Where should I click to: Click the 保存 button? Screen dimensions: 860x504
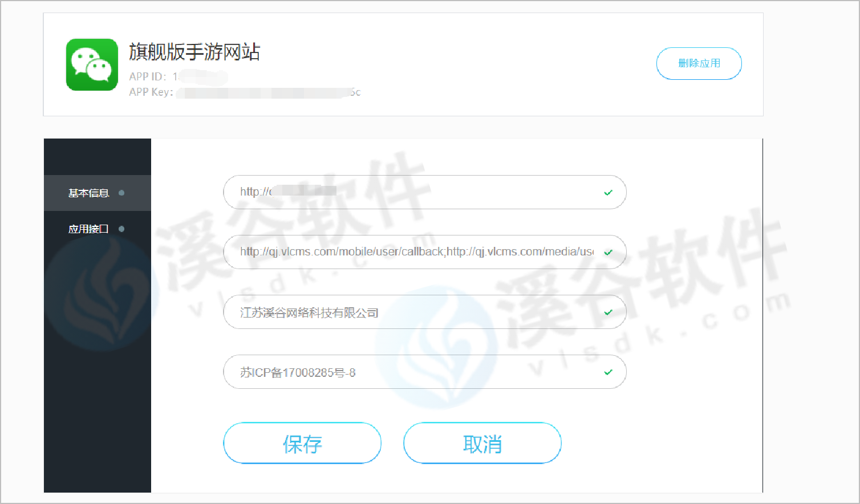[x=302, y=443]
